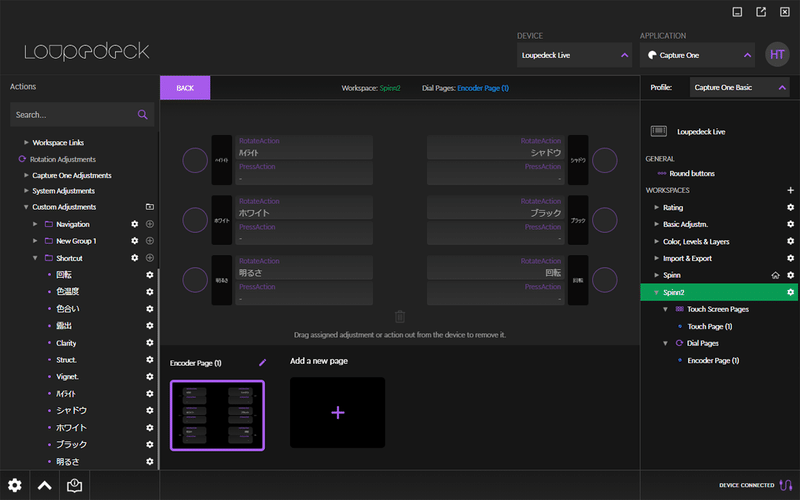Open settings gear at bottom left
This screenshot has height=500, width=800.
point(15,485)
